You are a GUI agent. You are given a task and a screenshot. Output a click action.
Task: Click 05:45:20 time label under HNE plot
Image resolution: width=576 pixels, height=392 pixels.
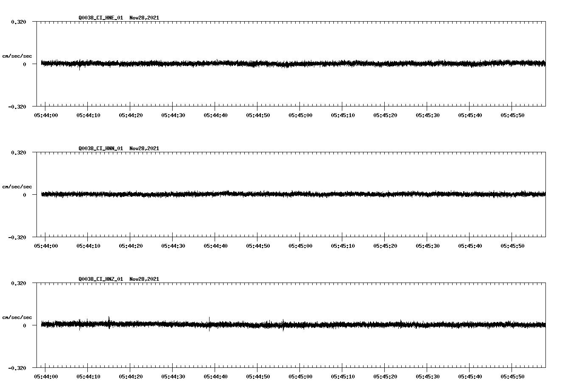tap(385, 115)
